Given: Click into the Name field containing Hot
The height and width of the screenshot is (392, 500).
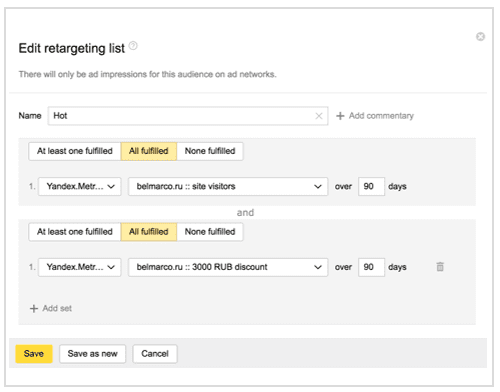Looking at the screenshot, I should tap(188, 116).
